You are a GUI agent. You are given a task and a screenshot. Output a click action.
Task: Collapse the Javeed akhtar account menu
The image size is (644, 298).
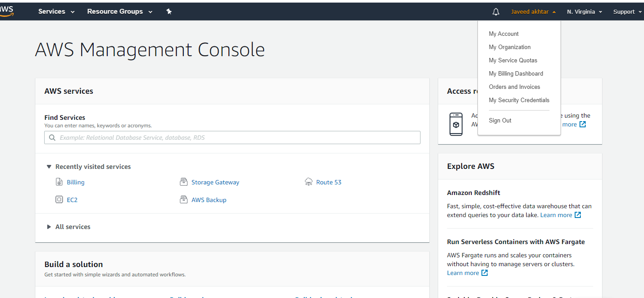pos(533,12)
